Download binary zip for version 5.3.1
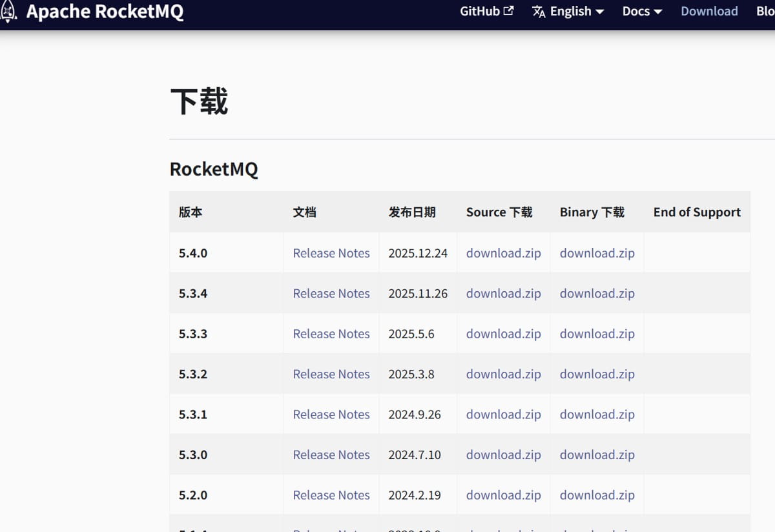Screen dimensions: 775x532 coord(597,414)
